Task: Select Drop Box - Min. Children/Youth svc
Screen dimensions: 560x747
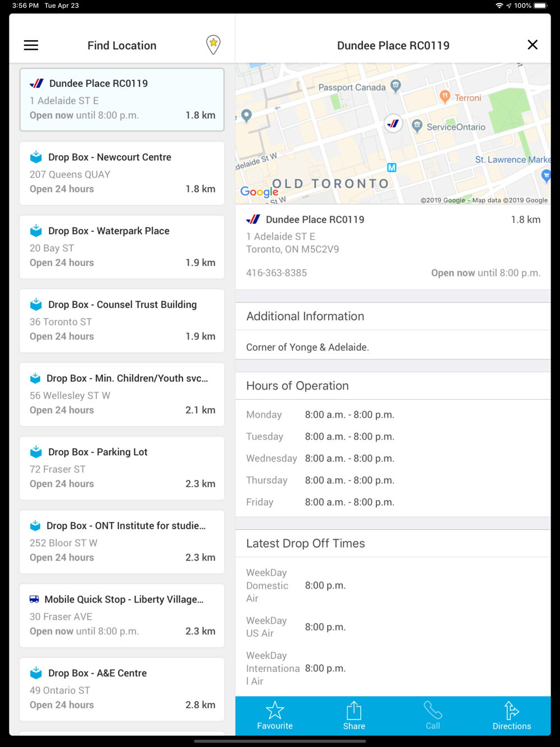Action: pyautogui.click(x=122, y=394)
